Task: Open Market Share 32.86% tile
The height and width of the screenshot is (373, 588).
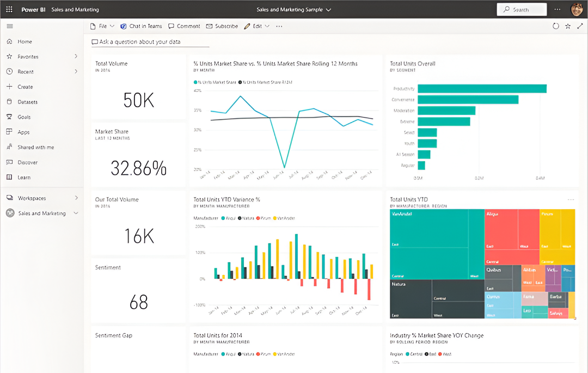Action: click(138, 155)
